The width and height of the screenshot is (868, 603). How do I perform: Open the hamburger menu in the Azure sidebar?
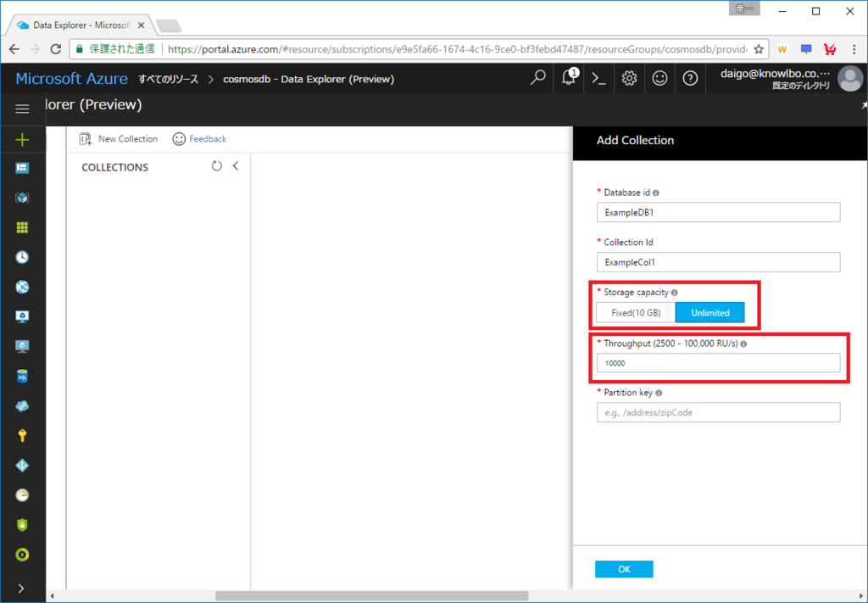pos(22,109)
